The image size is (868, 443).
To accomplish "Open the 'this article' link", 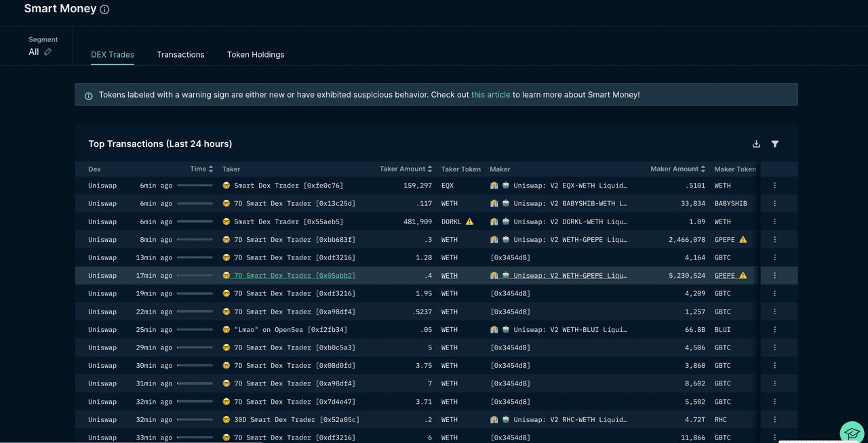I will coord(490,95).
